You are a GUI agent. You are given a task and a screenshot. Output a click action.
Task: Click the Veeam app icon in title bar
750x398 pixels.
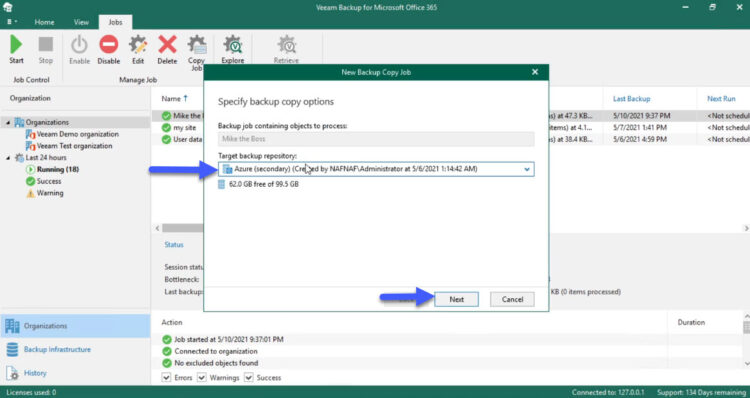point(7,7)
